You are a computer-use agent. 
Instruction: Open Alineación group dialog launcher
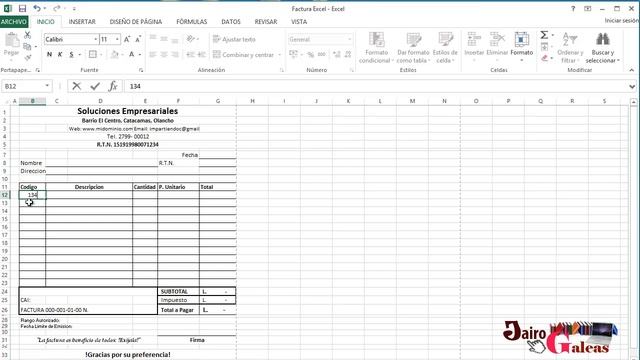point(282,70)
